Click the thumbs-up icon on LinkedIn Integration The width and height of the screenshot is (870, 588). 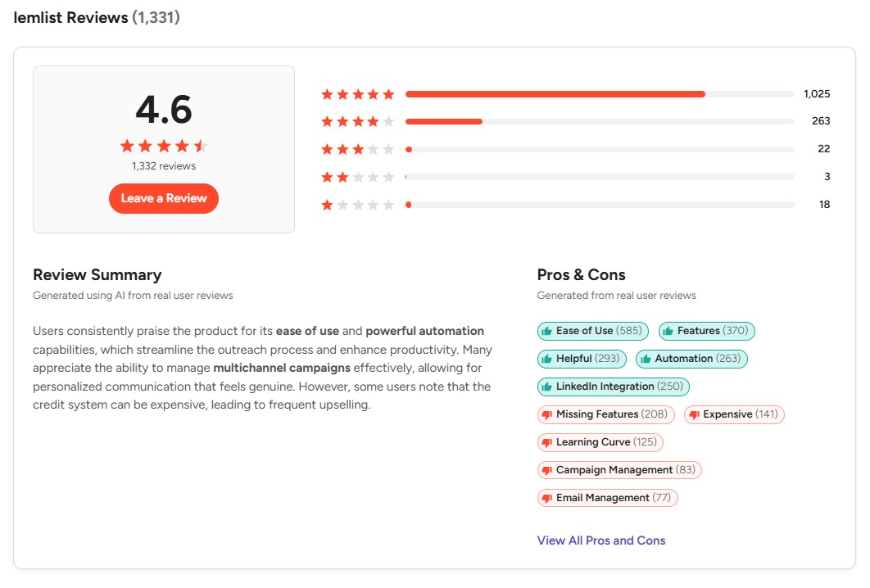point(548,387)
